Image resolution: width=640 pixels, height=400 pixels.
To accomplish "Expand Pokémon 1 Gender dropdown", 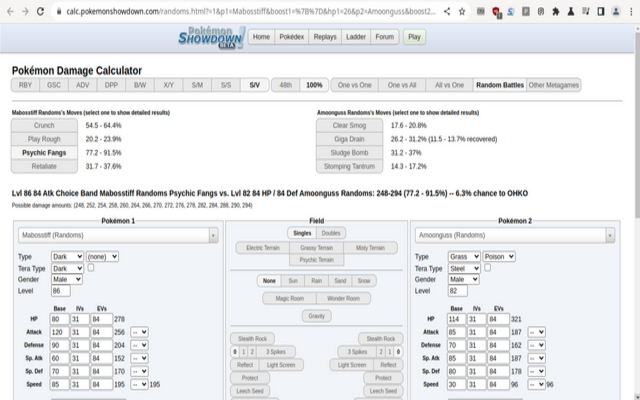I will pyautogui.click(x=69, y=279).
